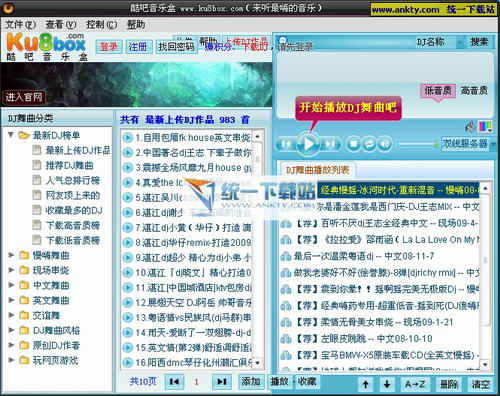Stop playback with the stop button
This screenshot has width=500, height=396.
click(x=353, y=144)
